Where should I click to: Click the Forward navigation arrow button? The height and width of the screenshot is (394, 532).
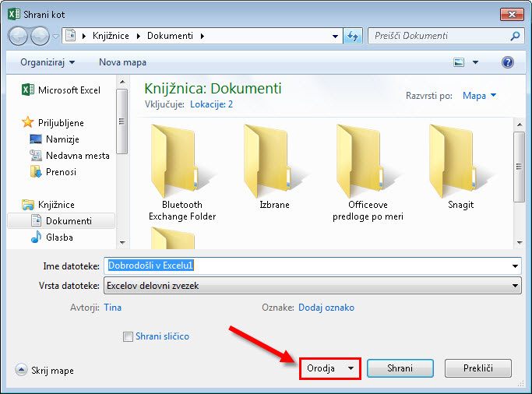(x=40, y=36)
